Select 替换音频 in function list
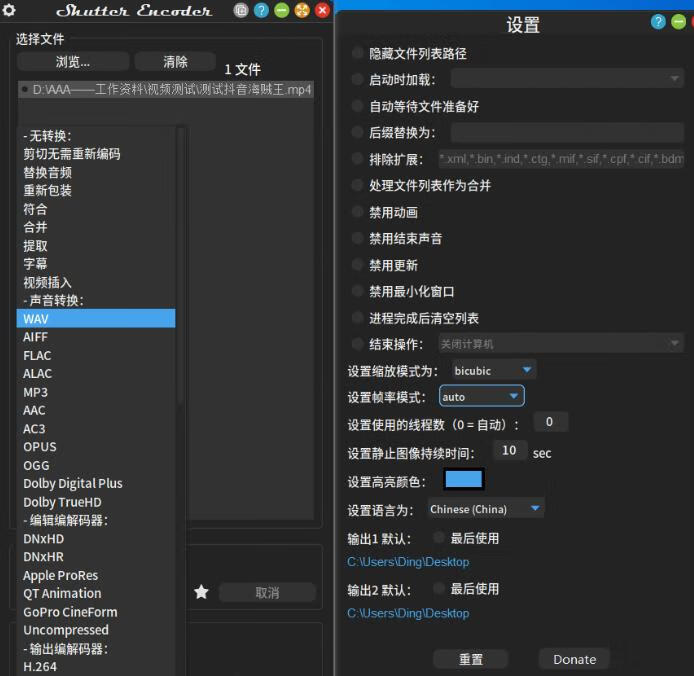This screenshot has height=676, width=694. 96,172
